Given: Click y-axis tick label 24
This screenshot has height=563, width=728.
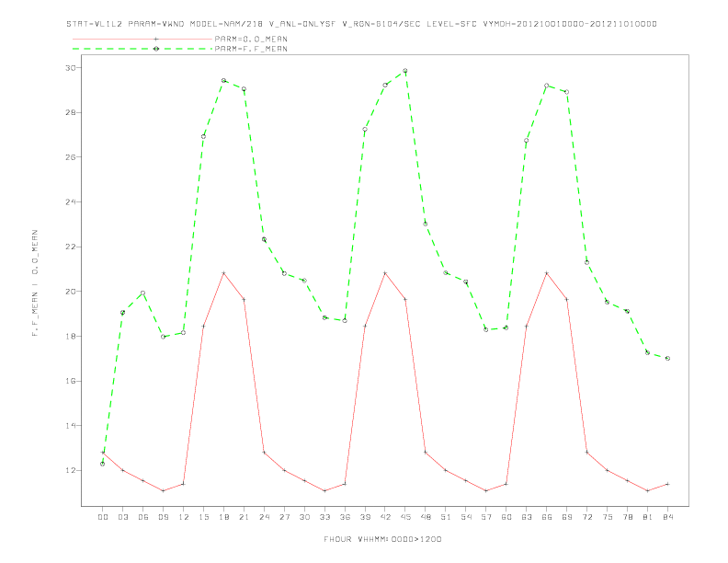Looking at the screenshot, I should (71, 202).
